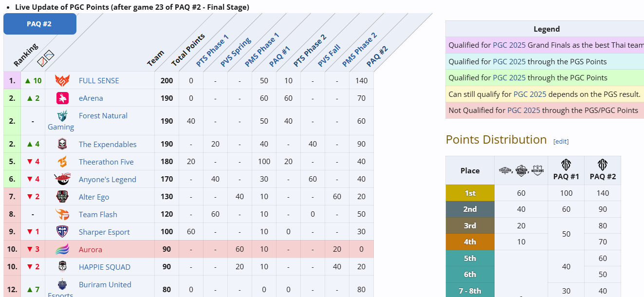Open the Thailand Series logo in Points Distribution
The width and height of the screenshot is (644, 297).
[505, 170]
